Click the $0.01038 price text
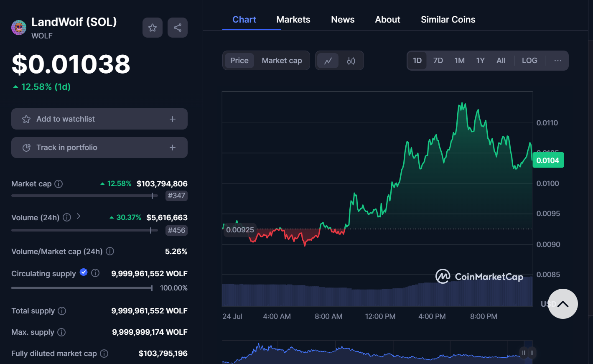The height and width of the screenshot is (364, 593). tap(71, 64)
